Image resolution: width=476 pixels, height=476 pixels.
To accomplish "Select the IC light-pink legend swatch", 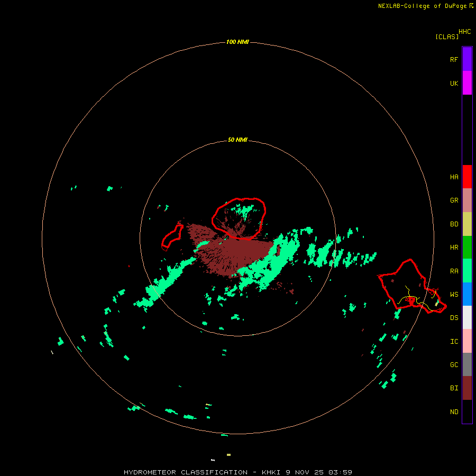I will point(467,341).
